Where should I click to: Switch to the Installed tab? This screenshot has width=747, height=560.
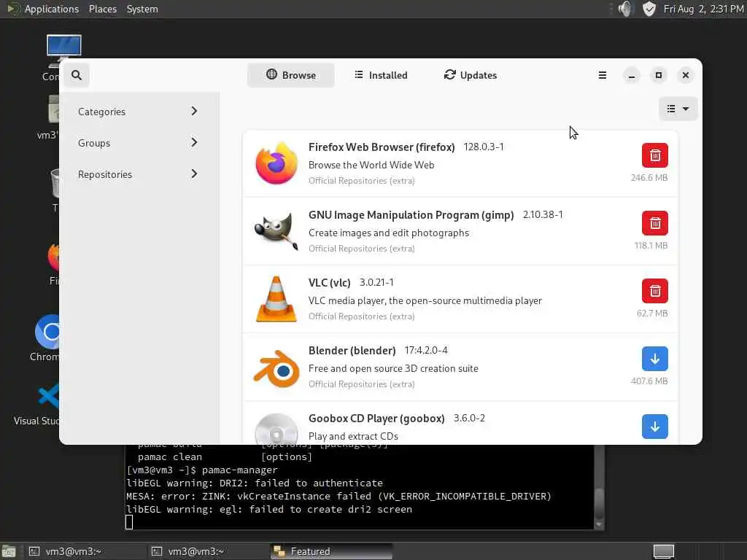click(381, 75)
